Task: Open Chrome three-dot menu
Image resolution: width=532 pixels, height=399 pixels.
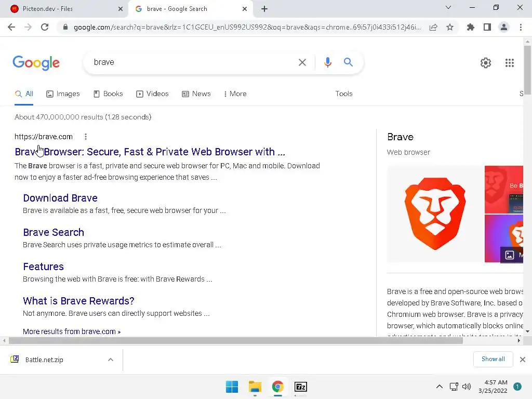Action: click(x=521, y=27)
